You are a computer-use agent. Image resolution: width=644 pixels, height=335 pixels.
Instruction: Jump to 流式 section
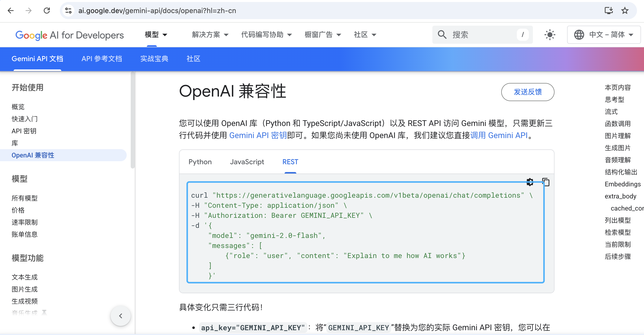(611, 112)
